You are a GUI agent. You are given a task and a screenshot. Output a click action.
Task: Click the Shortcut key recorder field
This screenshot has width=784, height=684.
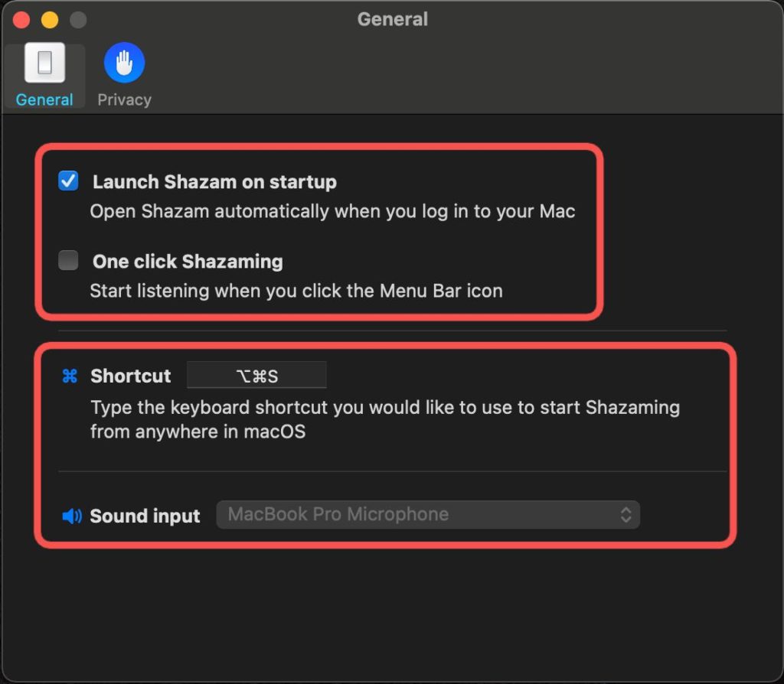click(x=256, y=375)
